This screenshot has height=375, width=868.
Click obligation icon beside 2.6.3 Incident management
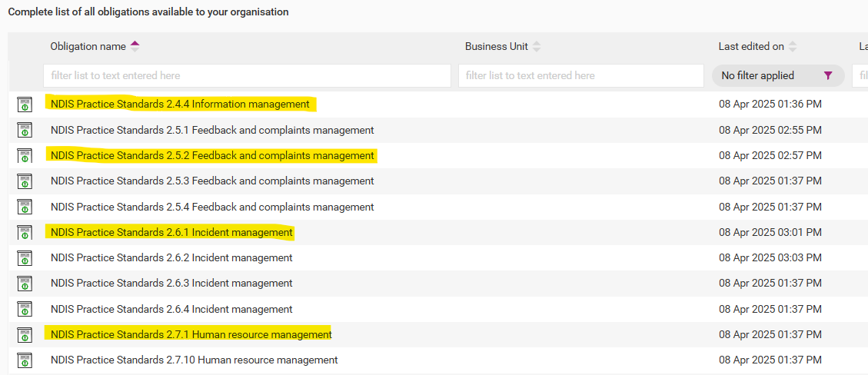pyautogui.click(x=25, y=284)
